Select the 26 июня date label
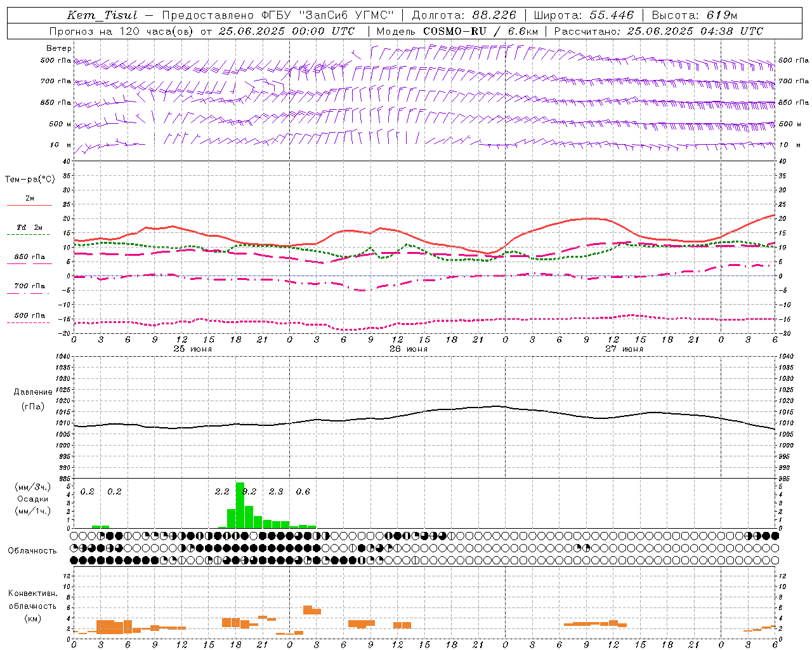 (x=409, y=348)
